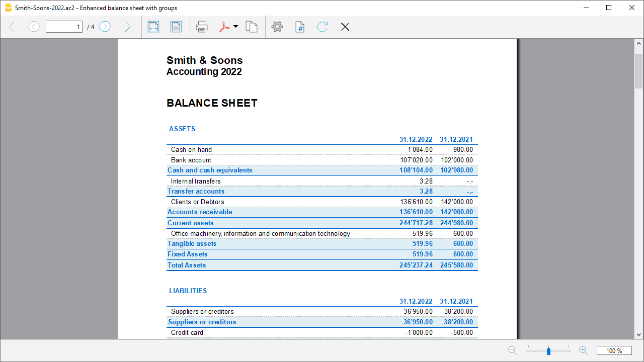Toggle fit to page width view

(x=153, y=27)
